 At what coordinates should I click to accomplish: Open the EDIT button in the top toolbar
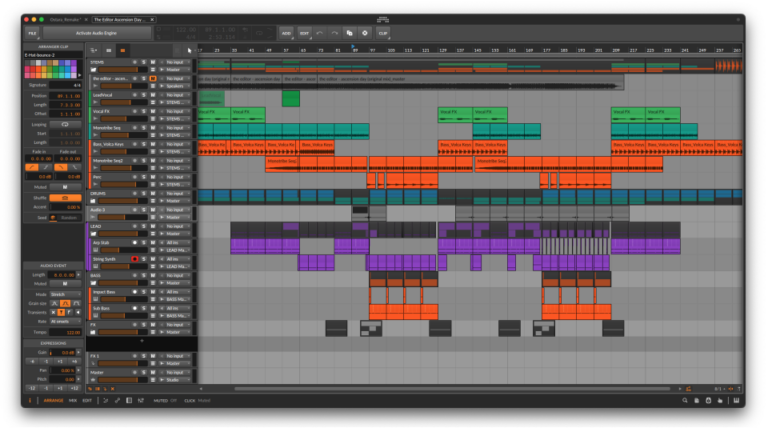pos(304,33)
